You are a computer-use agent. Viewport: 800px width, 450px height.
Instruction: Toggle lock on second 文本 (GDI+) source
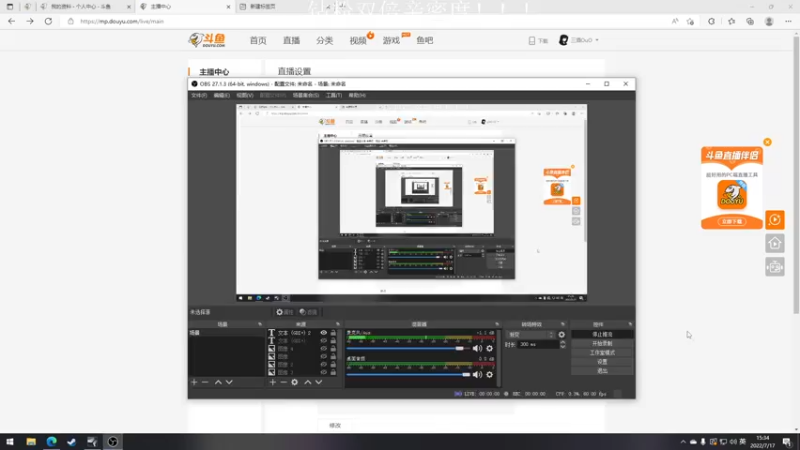pyautogui.click(x=333, y=341)
